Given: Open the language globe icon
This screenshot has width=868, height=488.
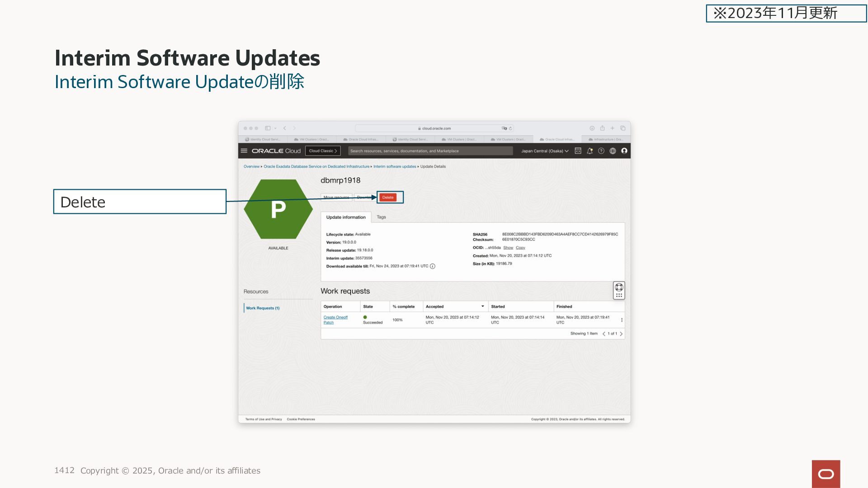Looking at the screenshot, I should (x=613, y=151).
